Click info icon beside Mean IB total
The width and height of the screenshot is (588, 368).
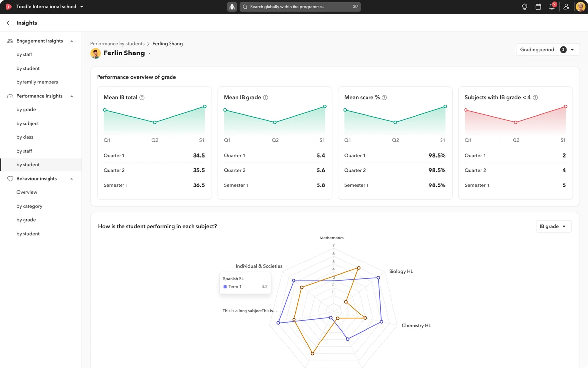(x=142, y=97)
